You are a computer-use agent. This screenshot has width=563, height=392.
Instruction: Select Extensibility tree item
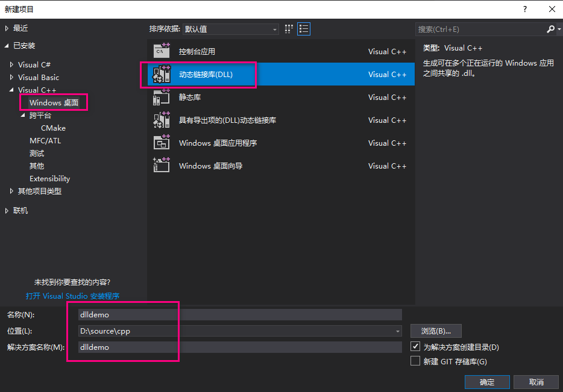pos(49,179)
